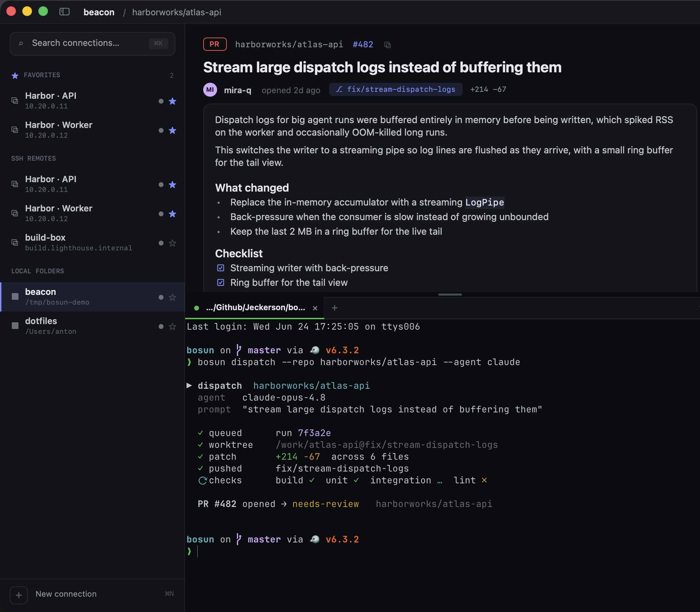Open a new terminal tab with plus
Image resolution: width=700 pixels, height=612 pixels.
[x=335, y=308]
